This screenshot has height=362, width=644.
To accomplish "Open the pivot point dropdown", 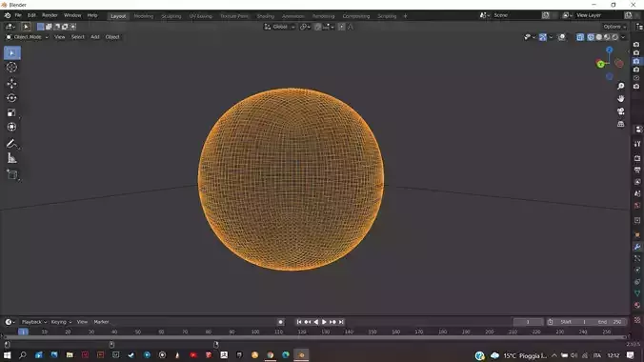I will (305, 27).
